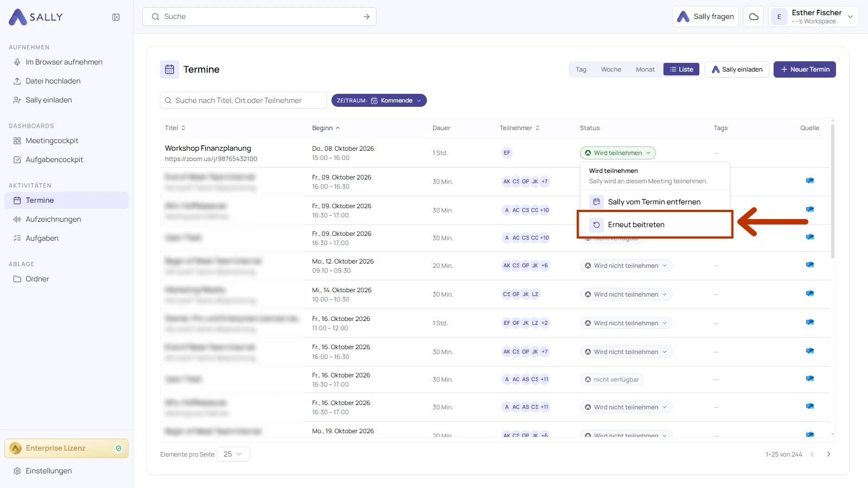
Task: Click the Sally logo in the sidebar
Action: (36, 17)
